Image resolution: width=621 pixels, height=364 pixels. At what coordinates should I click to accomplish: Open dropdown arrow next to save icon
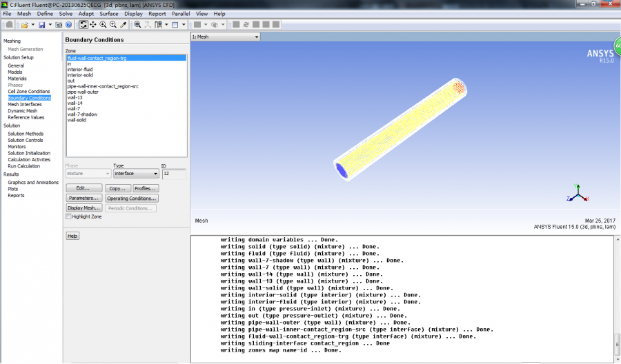pyautogui.click(x=50, y=25)
